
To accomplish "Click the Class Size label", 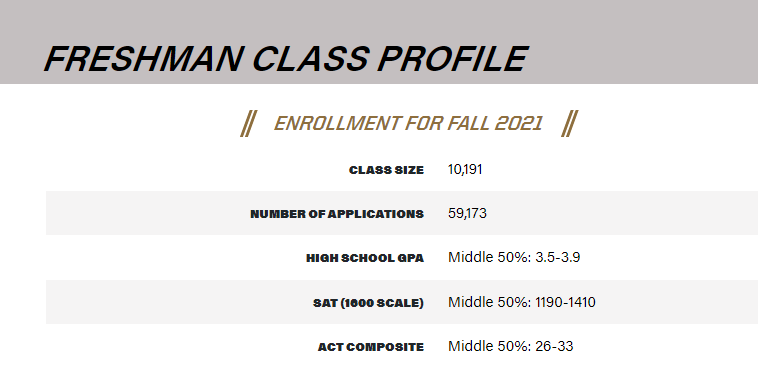I will coord(386,170).
